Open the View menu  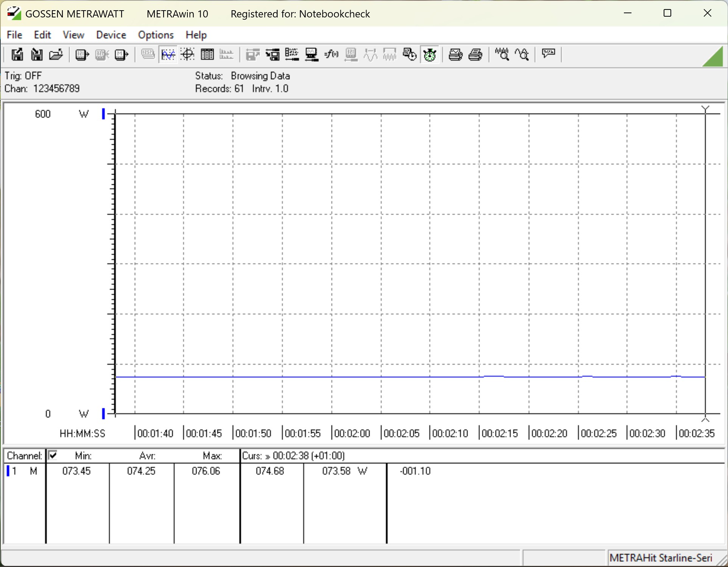pyautogui.click(x=73, y=35)
